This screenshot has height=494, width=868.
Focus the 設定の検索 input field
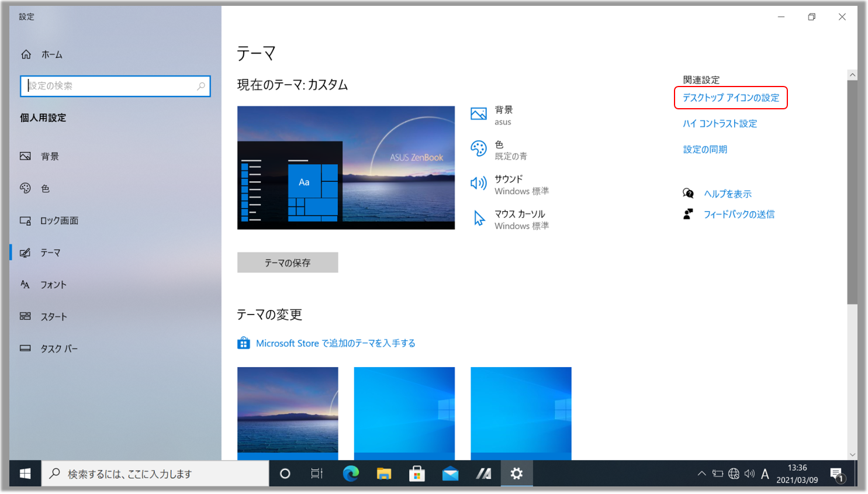tap(115, 86)
